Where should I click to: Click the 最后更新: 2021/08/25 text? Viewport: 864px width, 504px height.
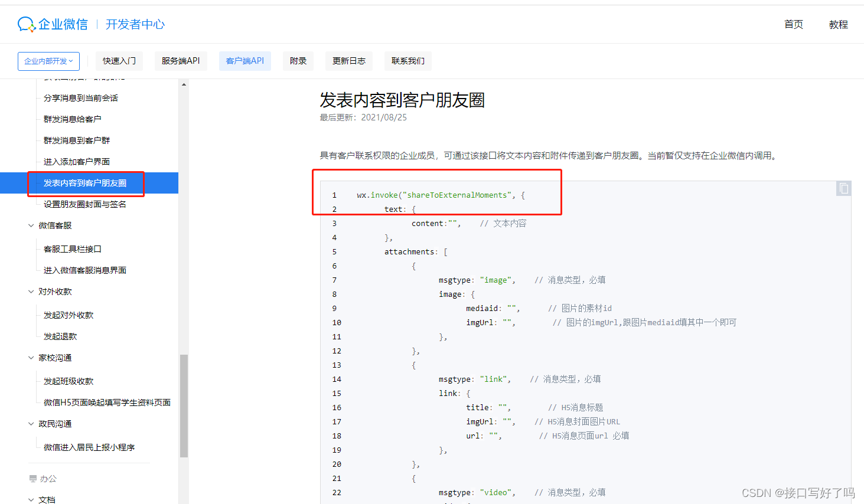pyautogui.click(x=363, y=117)
